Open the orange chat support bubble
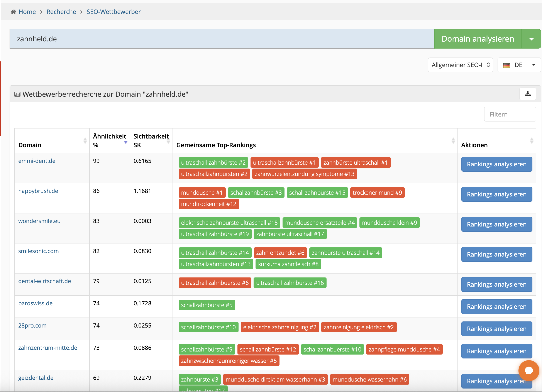Screen dimensions: 542x392 529,370
